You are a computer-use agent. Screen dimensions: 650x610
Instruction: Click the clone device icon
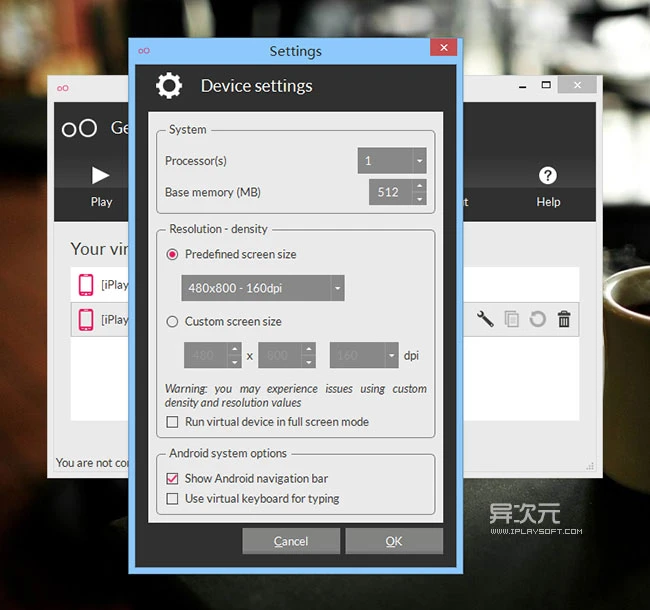(511, 319)
